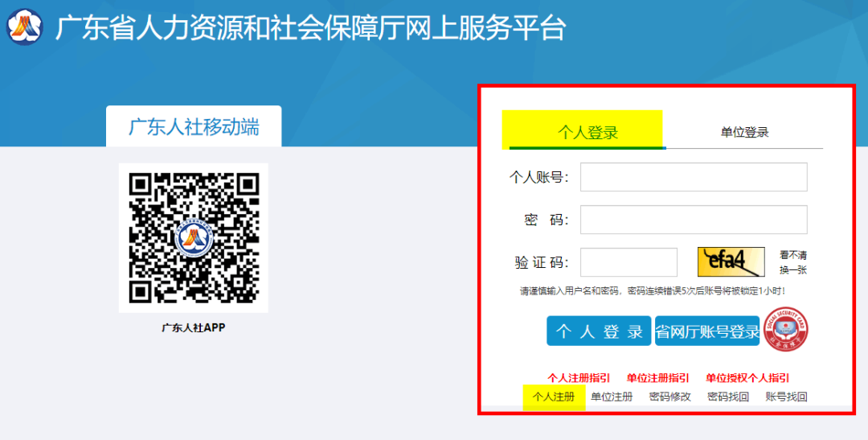Screen dimensions: 868x440
Task: Click the 个人注册 link
Action: tap(554, 397)
